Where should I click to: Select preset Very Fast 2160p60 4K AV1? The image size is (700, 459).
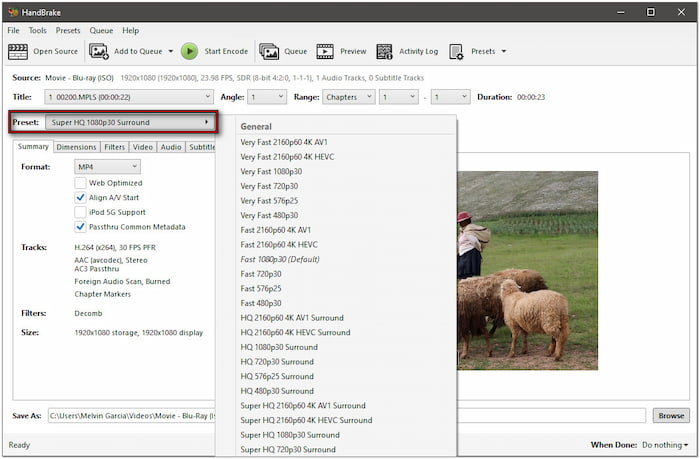pos(284,142)
